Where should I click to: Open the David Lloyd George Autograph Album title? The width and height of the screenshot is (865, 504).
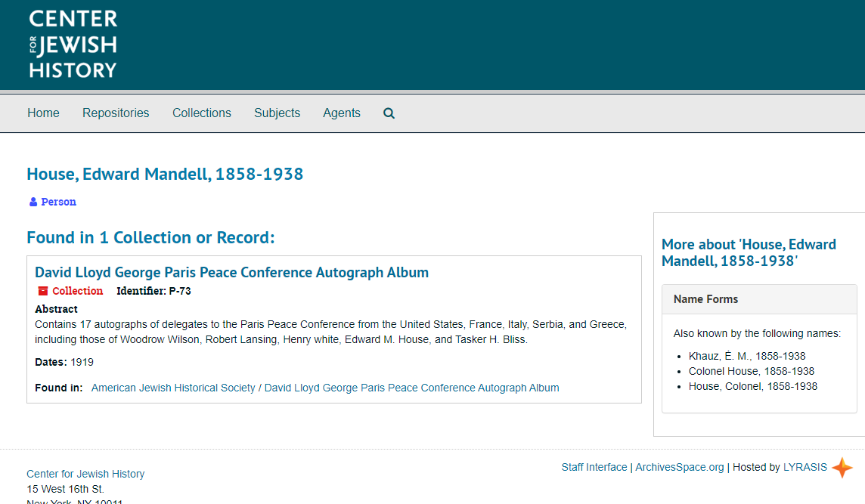coord(231,273)
